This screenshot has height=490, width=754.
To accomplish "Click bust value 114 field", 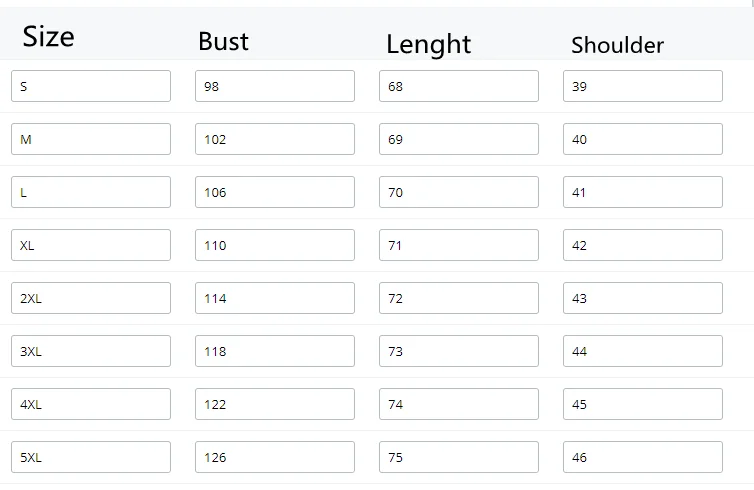I will point(275,298).
